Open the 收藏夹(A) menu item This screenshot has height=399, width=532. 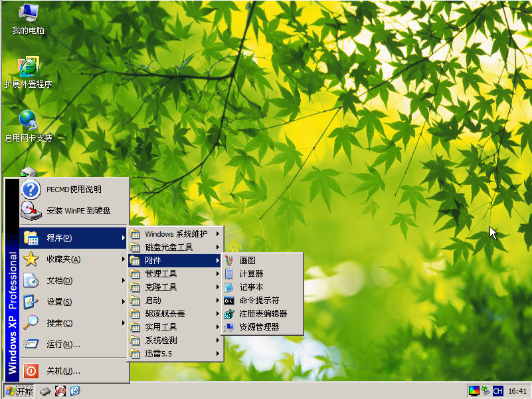point(64,259)
